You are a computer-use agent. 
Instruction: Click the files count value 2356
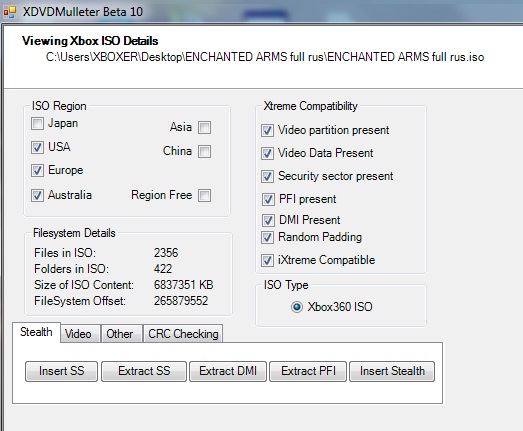coord(166,253)
